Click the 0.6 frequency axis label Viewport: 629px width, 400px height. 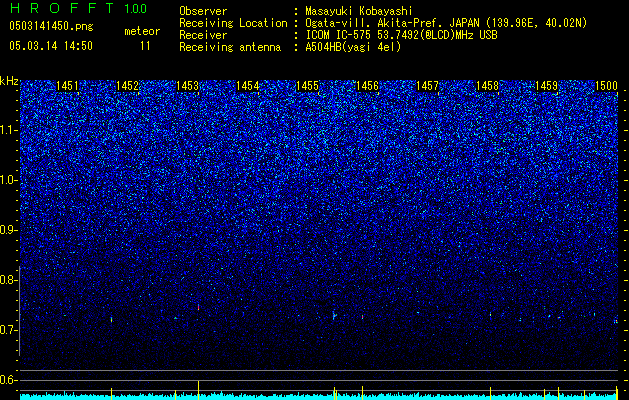(8, 380)
